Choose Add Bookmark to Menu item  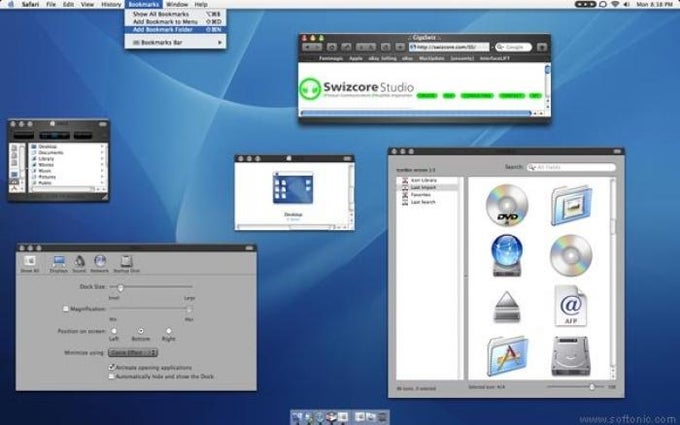[x=175, y=22]
